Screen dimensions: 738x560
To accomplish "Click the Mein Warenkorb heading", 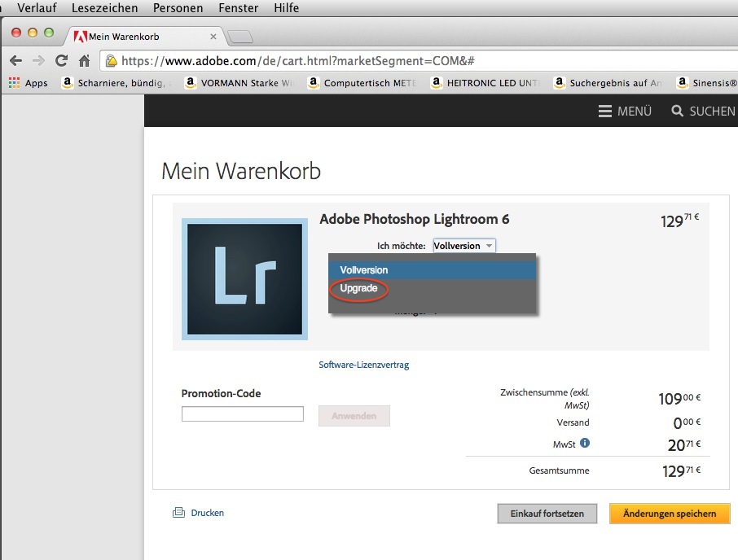I will click(241, 171).
